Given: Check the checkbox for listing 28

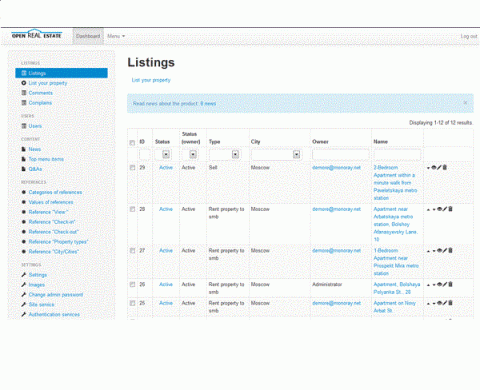Looking at the screenshot, I should pos(132,209).
